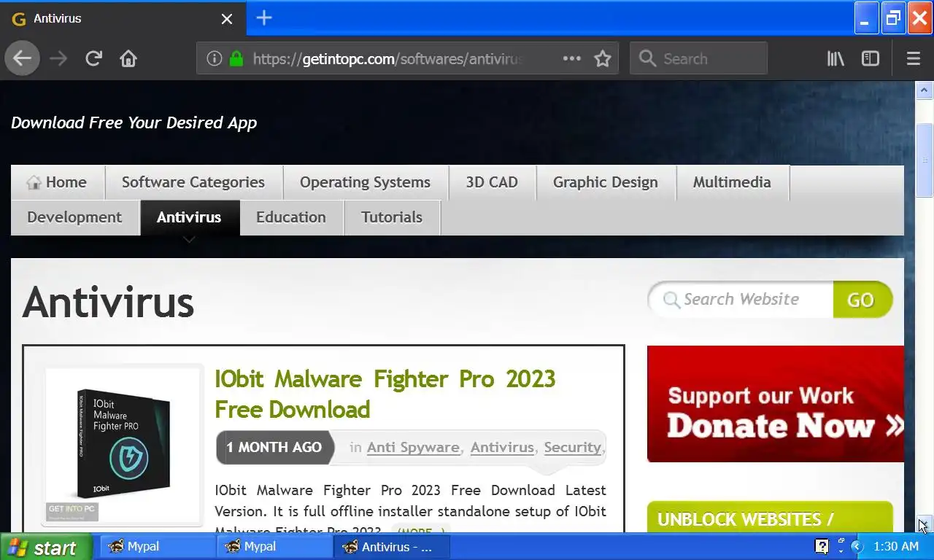Click the IObit Malware Fighter box thumbnail

point(123,445)
